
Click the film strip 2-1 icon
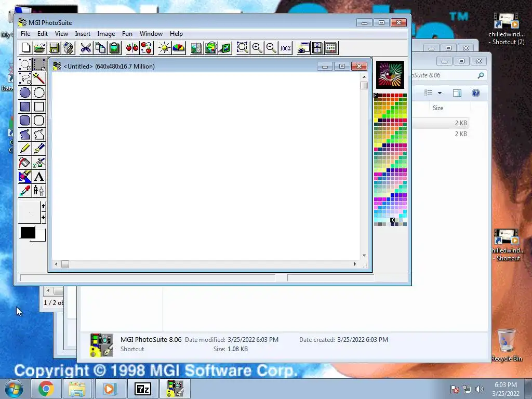317,48
